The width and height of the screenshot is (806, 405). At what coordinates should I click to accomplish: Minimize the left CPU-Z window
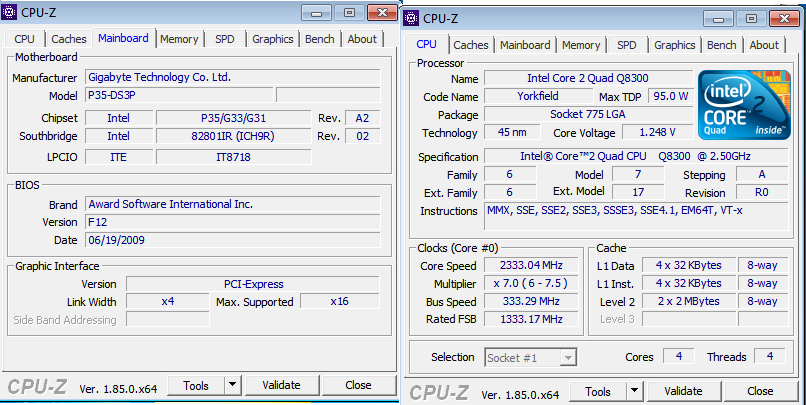coord(316,13)
